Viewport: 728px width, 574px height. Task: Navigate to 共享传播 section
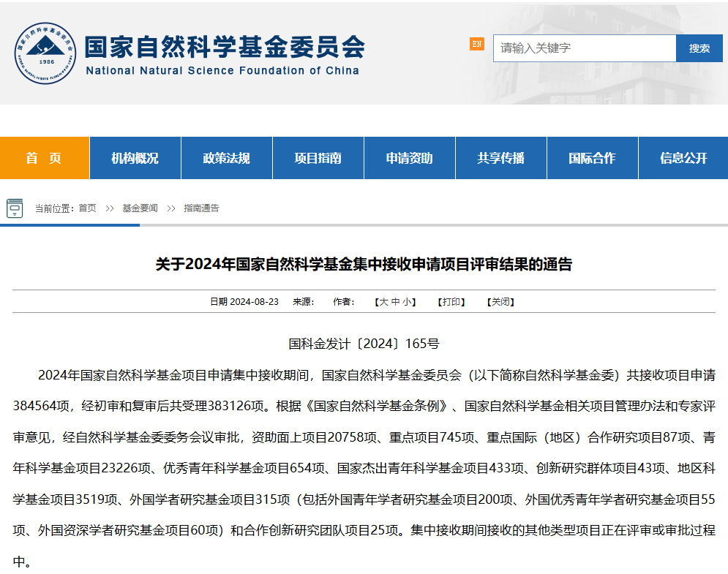pyautogui.click(x=500, y=158)
